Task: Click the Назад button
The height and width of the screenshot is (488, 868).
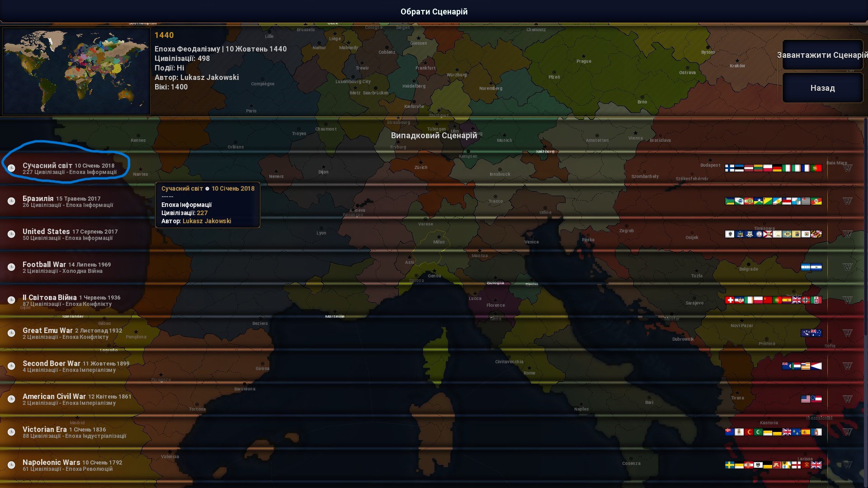Action: (x=822, y=88)
